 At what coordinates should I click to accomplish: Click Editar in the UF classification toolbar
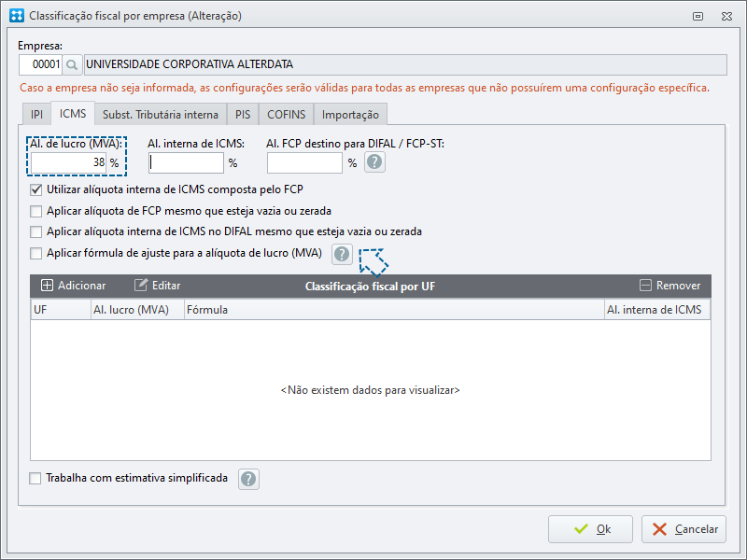coord(157,286)
